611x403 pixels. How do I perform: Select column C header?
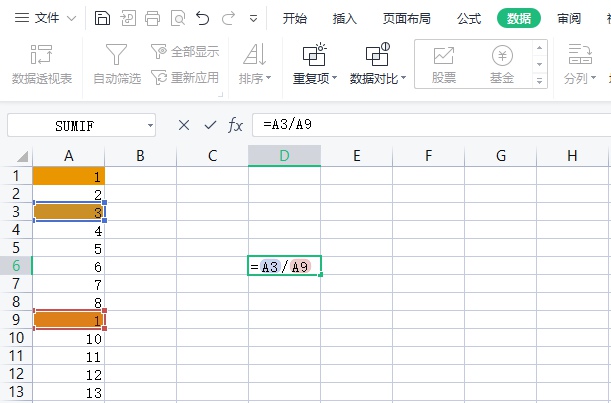tap(212, 156)
